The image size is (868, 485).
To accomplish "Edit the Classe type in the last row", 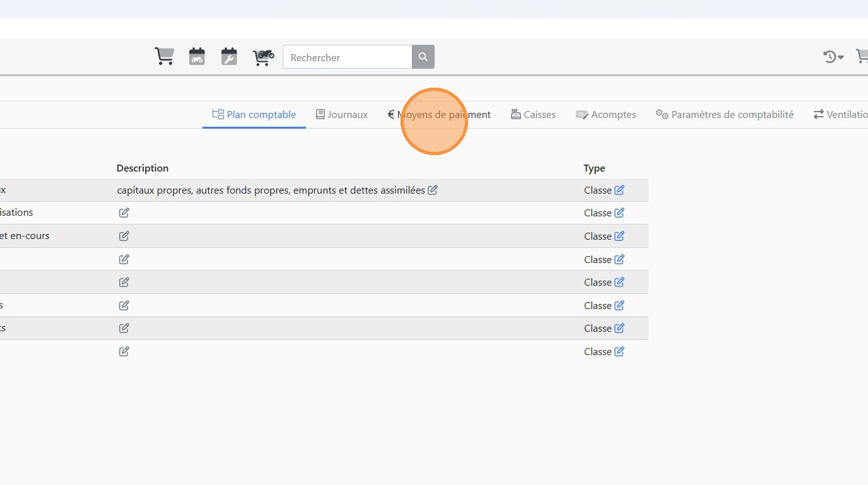I will tap(619, 351).
